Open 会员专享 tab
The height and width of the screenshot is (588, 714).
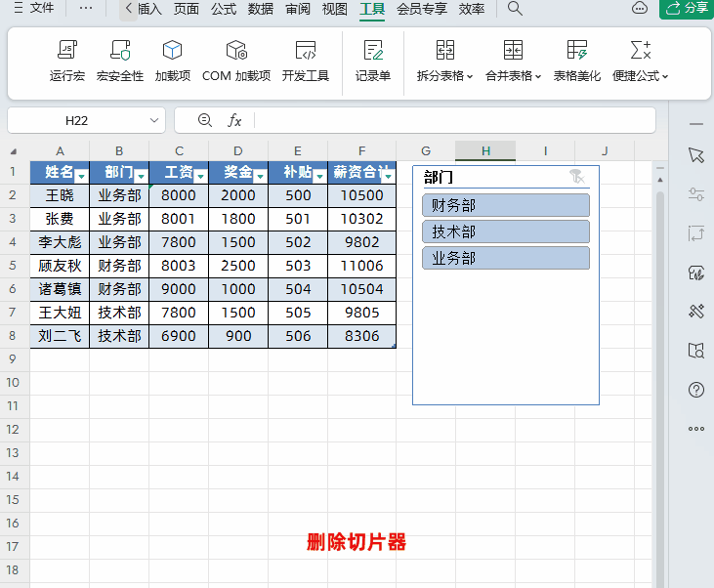(422, 9)
